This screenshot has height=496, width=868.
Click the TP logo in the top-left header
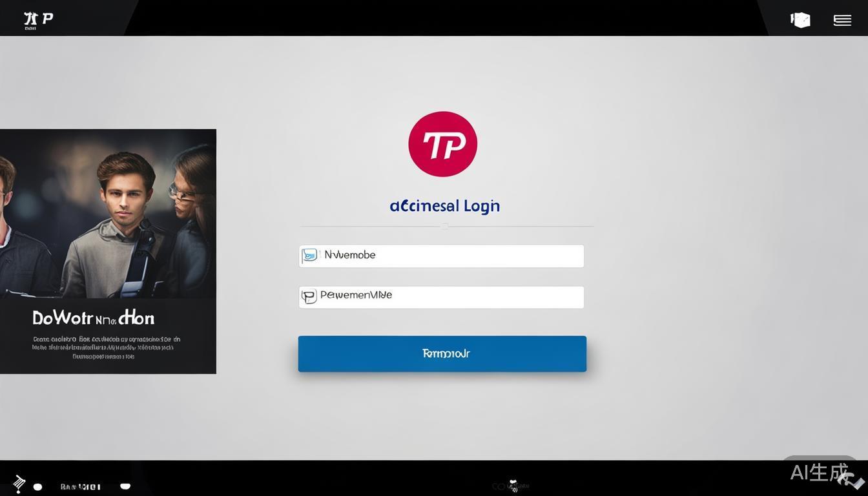[38, 19]
